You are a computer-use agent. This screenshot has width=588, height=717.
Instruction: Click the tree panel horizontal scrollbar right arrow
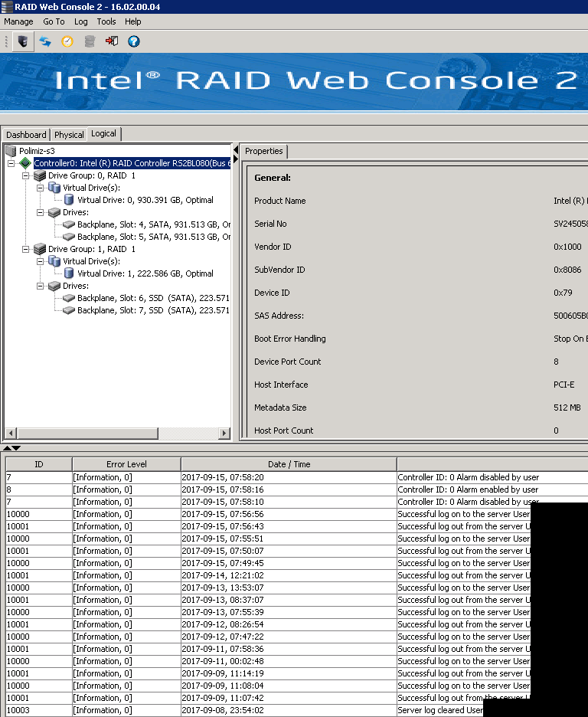coord(224,434)
